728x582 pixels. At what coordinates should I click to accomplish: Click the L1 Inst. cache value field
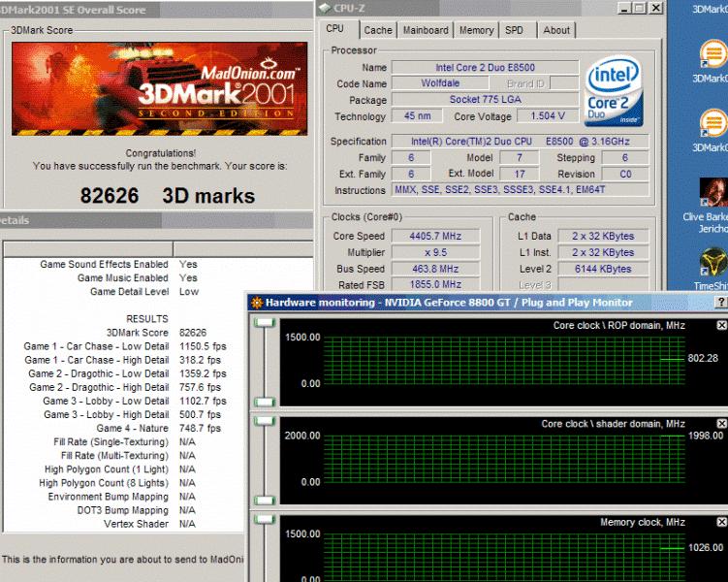click(x=603, y=252)
